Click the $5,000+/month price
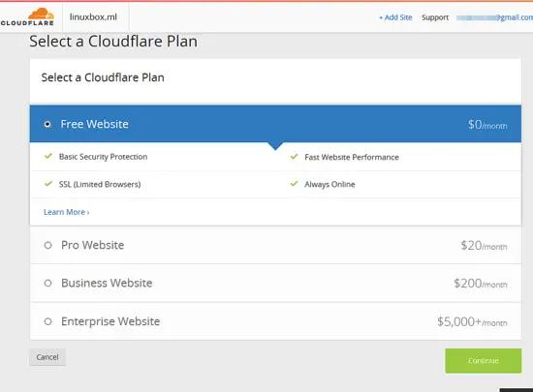Image resolution: width=533 pixels, height=392 pixels. coord(472,321)
